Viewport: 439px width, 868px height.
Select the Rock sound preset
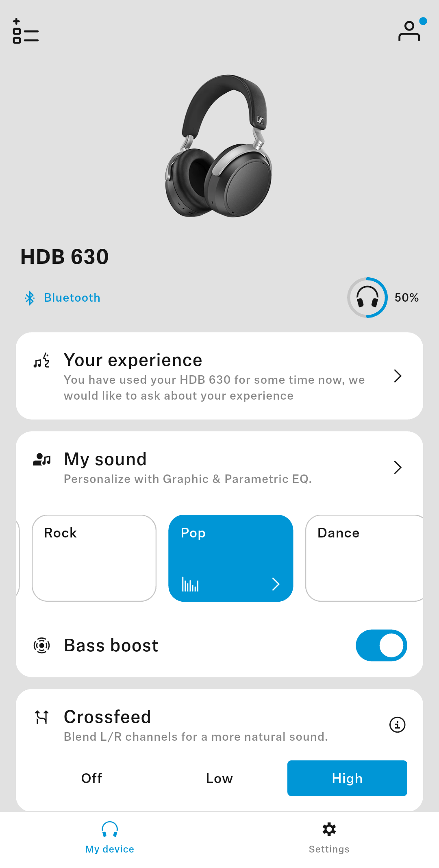(94, 558)
